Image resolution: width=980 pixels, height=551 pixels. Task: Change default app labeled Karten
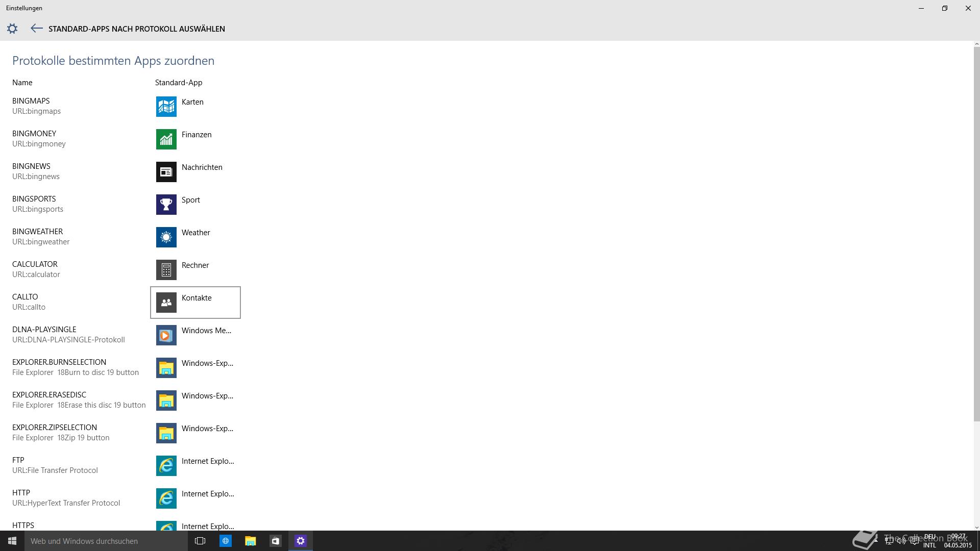point(192,102)
